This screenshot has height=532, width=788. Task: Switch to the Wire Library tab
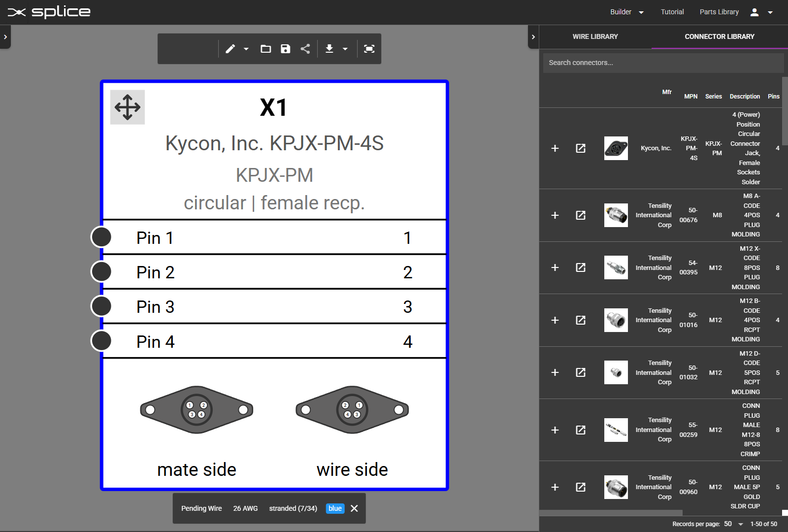(x=595, y=36)
